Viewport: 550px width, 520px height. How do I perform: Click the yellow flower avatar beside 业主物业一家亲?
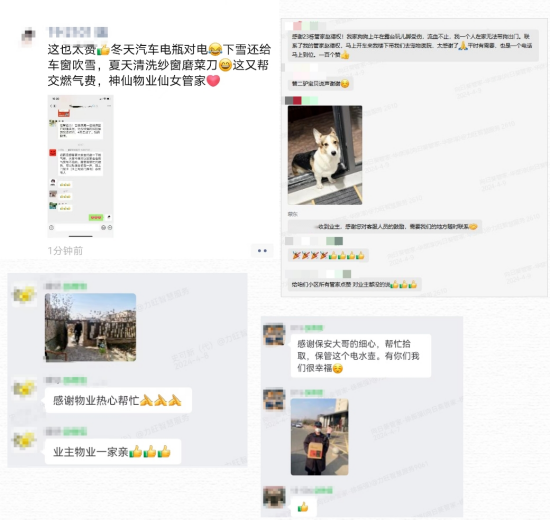(x=24, y=440)
